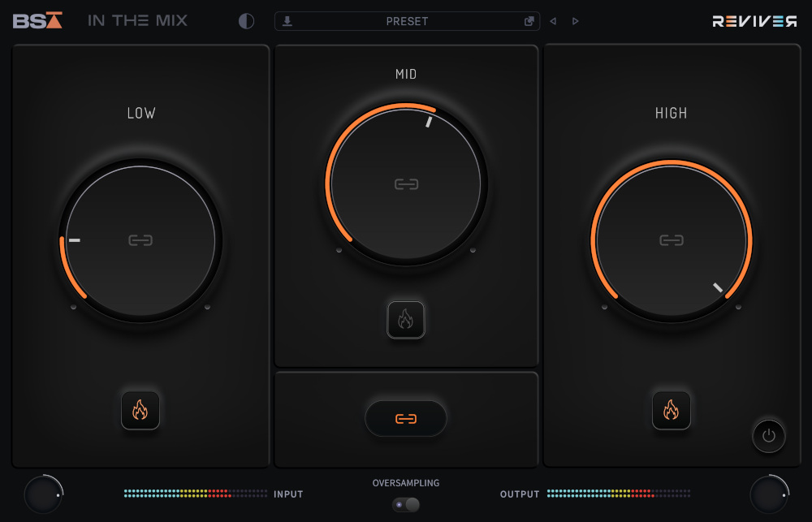Click the save preset icon in the preset bar

(x=287, y=20)
